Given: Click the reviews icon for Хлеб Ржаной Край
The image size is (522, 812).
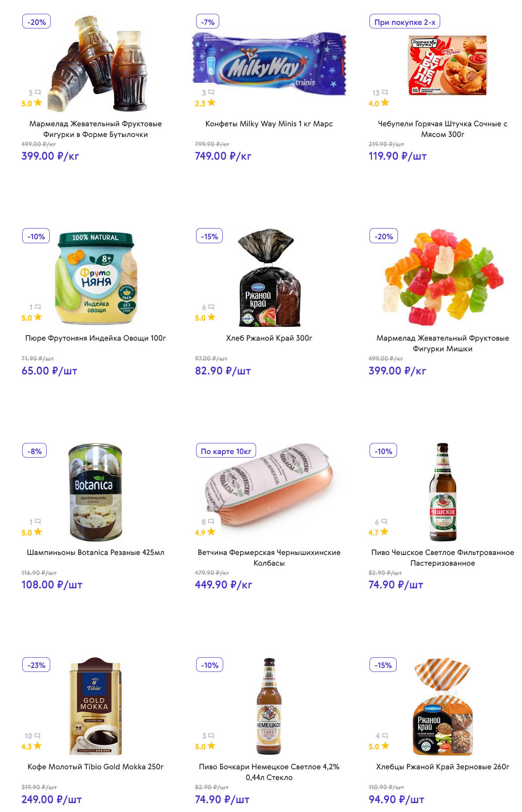Looking at the screenshot, I should 211,307.
